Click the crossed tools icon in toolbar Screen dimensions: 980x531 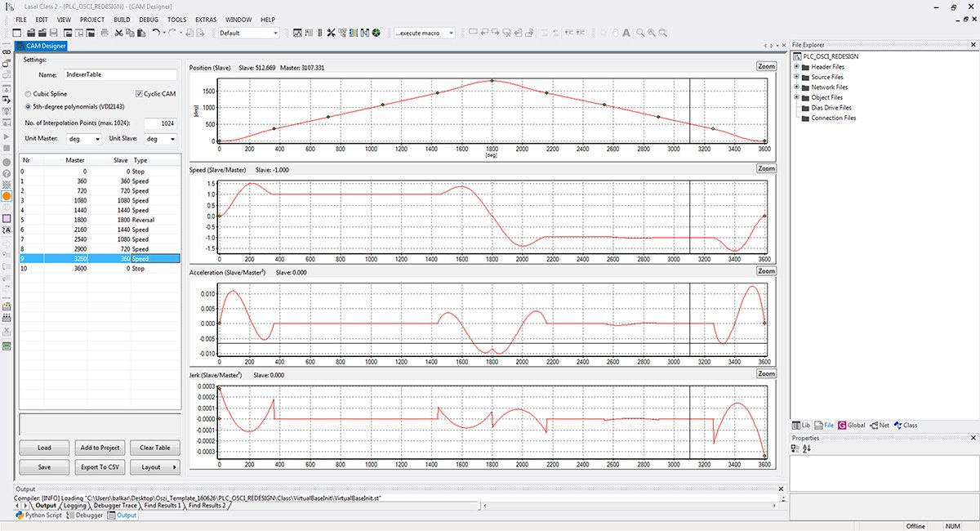pos(331,33)
